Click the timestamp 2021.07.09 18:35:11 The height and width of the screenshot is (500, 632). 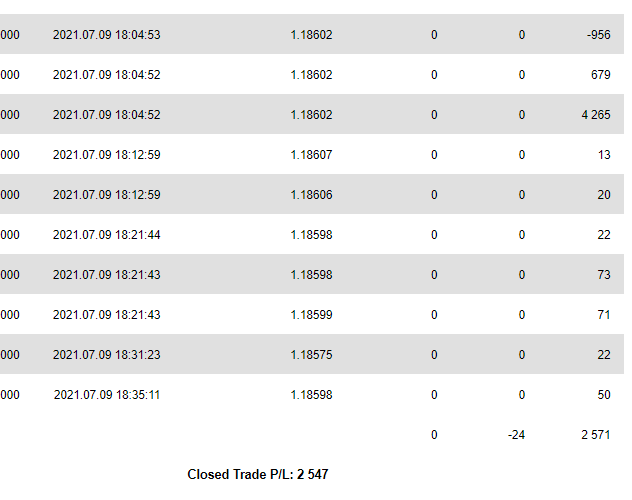pyautogui.click(x=106, y=395)
